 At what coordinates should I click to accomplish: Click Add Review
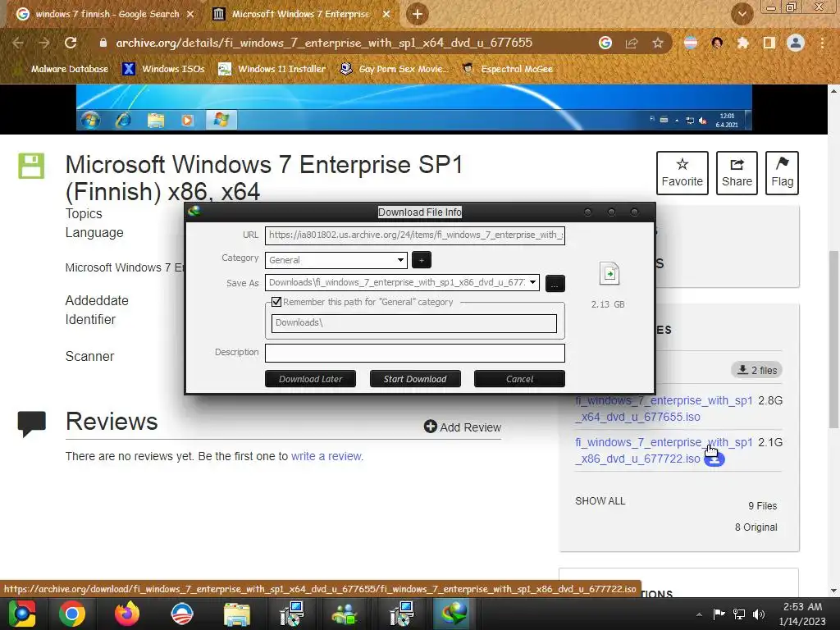[x=463, y=427]
